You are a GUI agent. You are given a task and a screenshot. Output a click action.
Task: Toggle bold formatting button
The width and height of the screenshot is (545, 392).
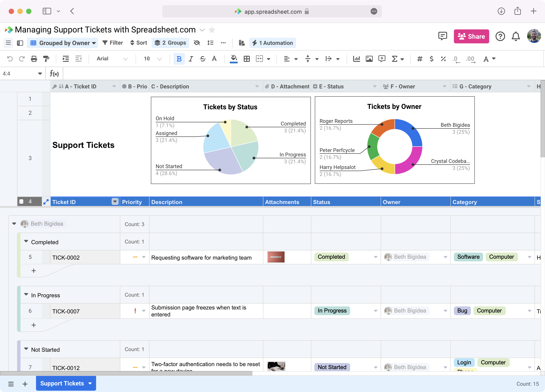[x=179, y=59]
